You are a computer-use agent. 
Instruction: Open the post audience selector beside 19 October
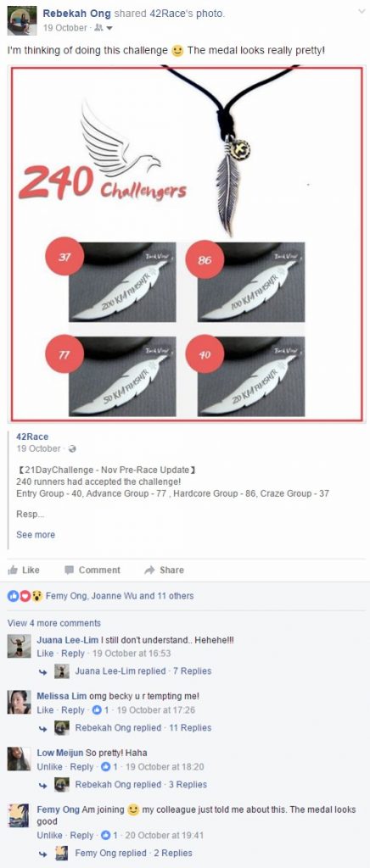point(103,28)
